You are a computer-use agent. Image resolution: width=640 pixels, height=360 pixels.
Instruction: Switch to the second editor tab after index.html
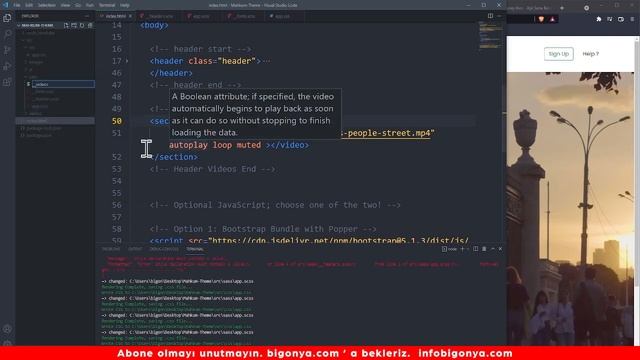158,16
